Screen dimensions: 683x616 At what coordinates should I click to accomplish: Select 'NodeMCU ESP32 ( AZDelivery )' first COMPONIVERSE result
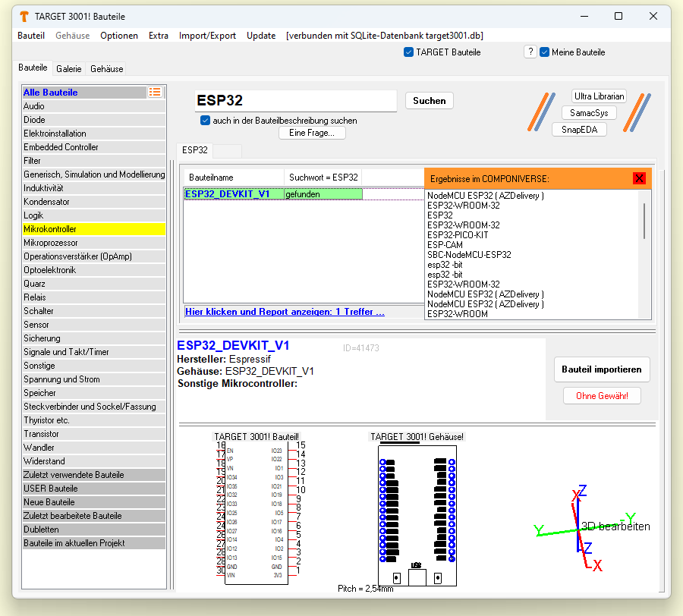pyautogui.click(x=485, y=196)
